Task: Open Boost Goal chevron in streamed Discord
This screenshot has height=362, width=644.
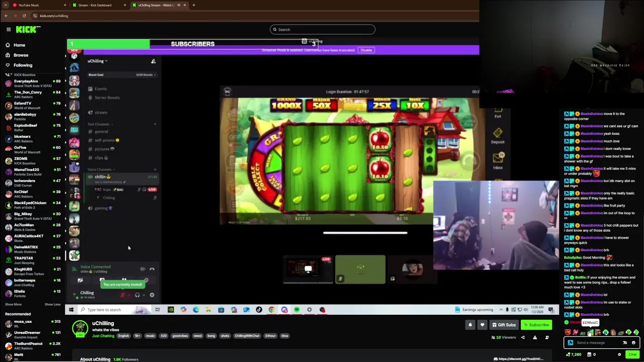Action: coord(154,75)
